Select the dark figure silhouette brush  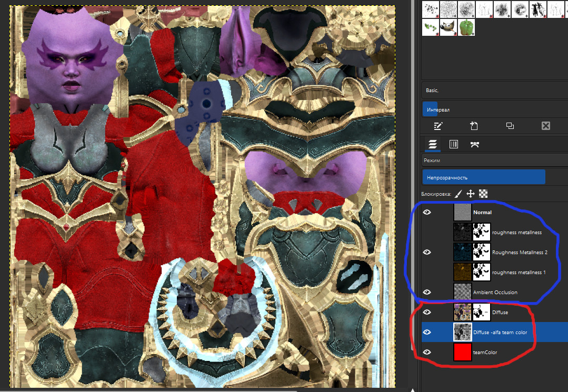click(538, 9)
